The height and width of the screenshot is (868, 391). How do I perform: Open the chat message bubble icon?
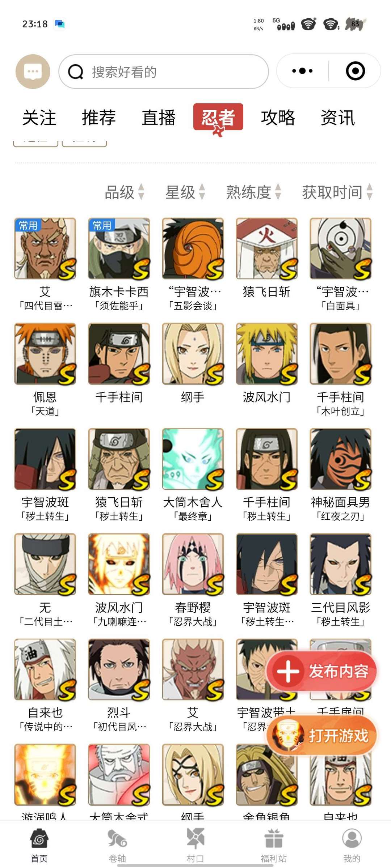[x=33, y=72]
